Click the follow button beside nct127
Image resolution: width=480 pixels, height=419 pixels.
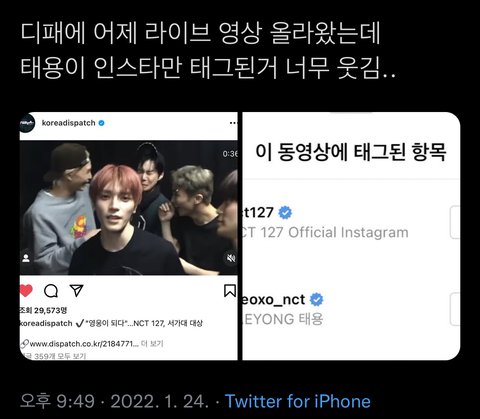[x=455, y=222]
